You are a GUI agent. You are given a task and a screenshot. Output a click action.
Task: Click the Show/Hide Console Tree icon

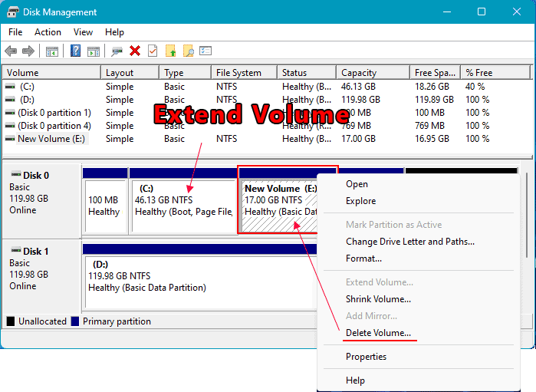[x=52, y=51]
